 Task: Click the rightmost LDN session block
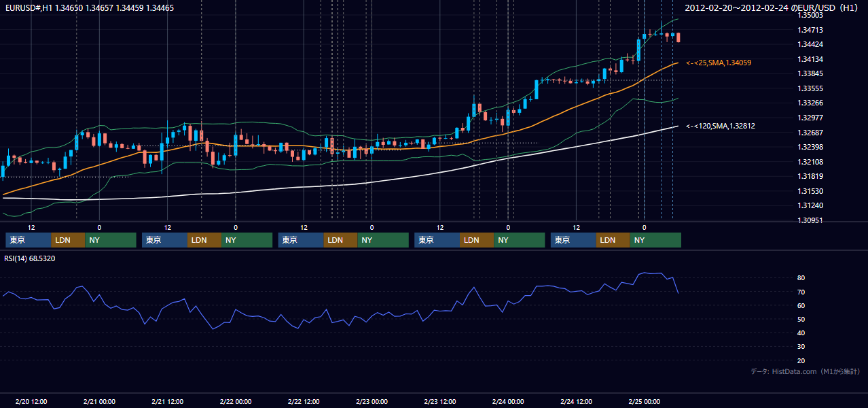(613, 240)
